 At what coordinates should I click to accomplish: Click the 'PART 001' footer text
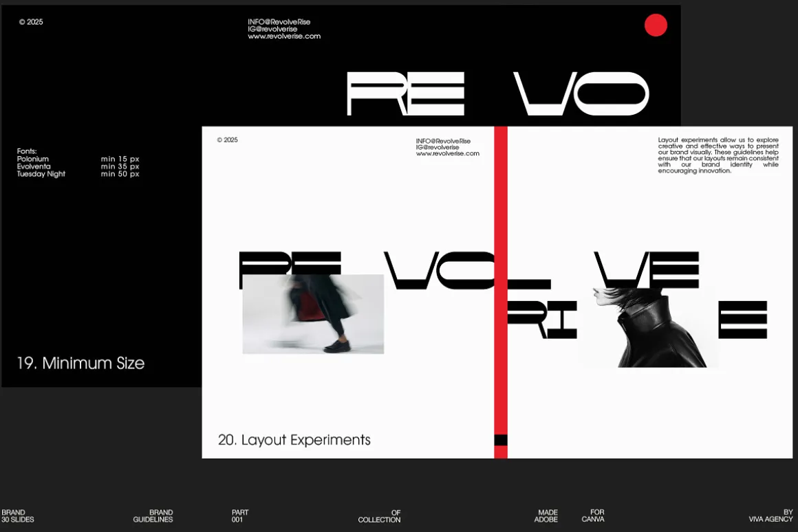pos(240,516)
